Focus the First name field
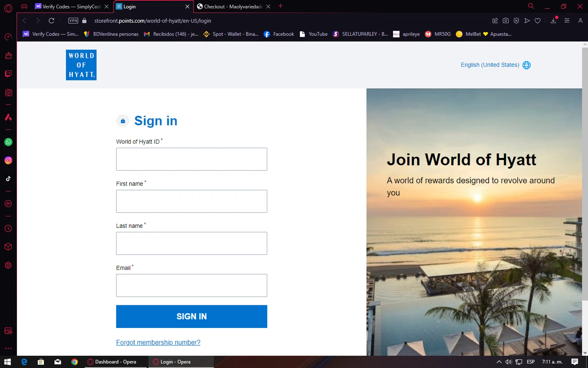588x368 pixels. tap(192, 201)
